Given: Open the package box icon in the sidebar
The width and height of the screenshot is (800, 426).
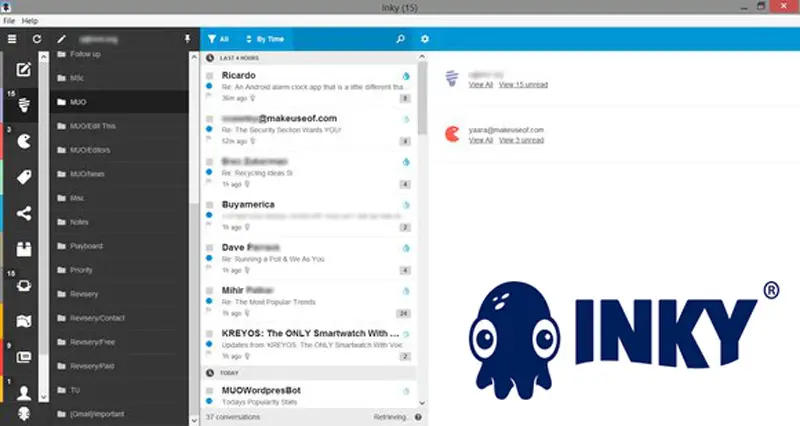Looking at the screenshot, I should click(23, 249).
